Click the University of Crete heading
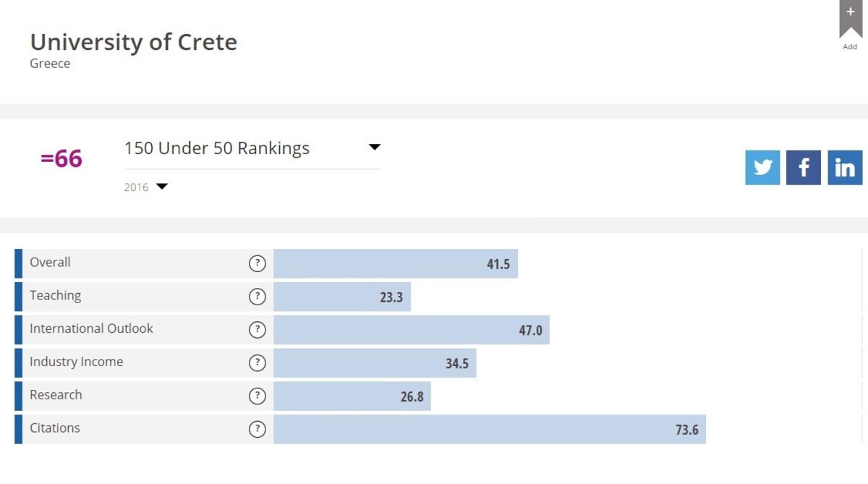 [134, 42]
